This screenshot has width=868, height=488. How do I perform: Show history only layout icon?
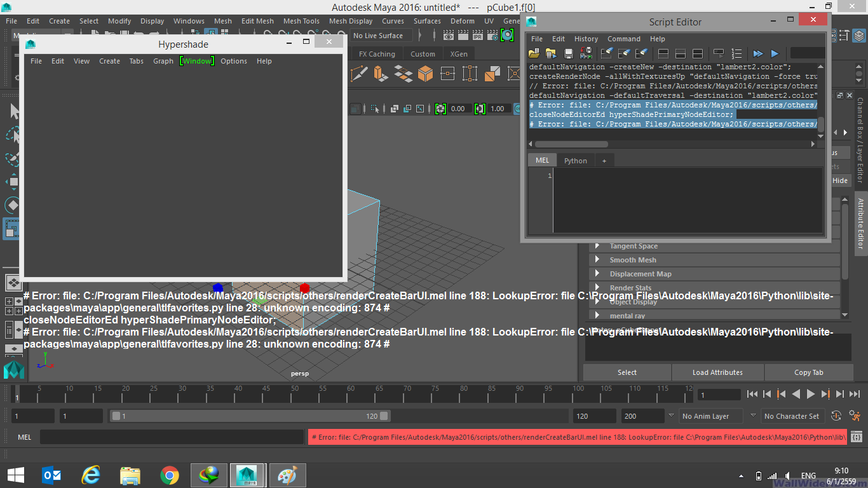click(x=663, y=53)
